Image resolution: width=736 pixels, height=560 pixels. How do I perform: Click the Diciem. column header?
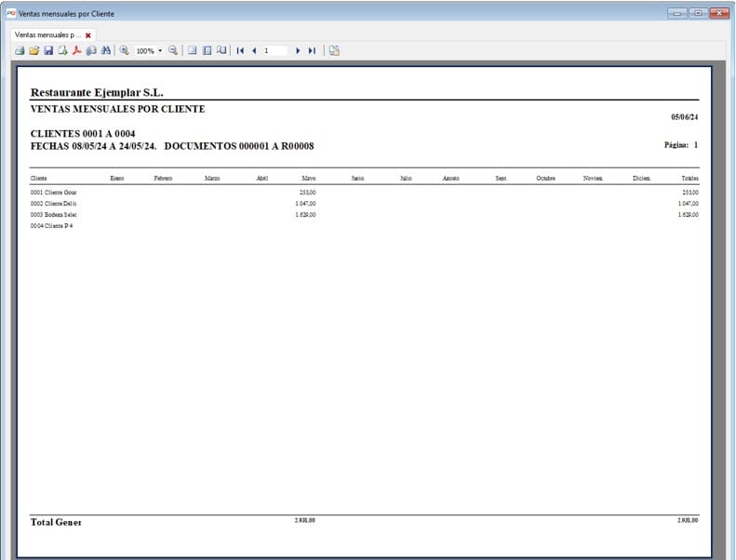(642, 179)
